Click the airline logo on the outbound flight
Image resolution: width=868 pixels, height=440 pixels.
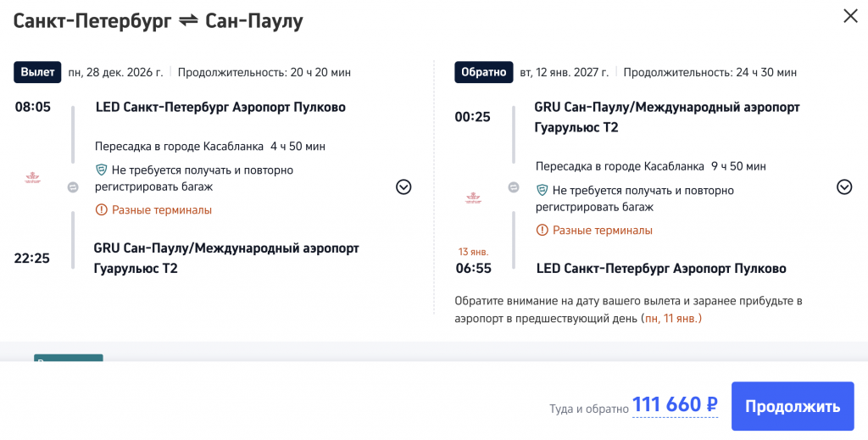[x=32, y=178]
